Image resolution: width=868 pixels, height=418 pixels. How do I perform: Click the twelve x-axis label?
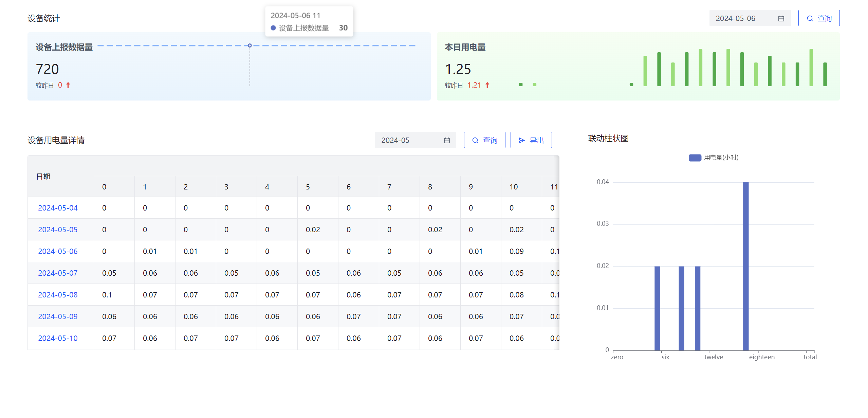[x=714, y=357]
